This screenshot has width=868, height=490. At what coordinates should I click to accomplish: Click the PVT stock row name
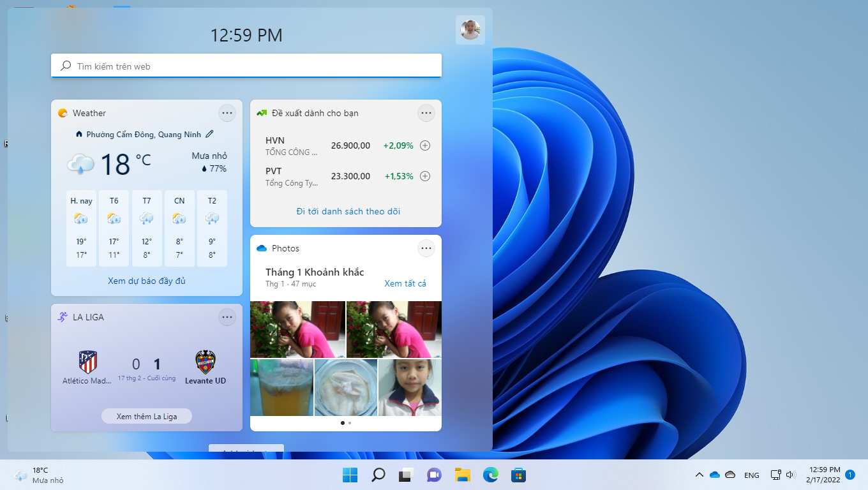[274, 171]
